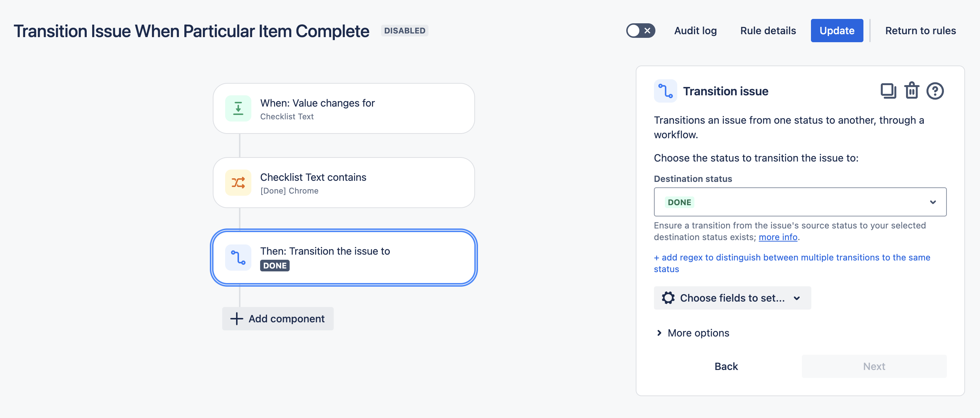Open the Destination status dropdown
The image size is (980, 418).
pyautogui.click(x=800, y=202)
